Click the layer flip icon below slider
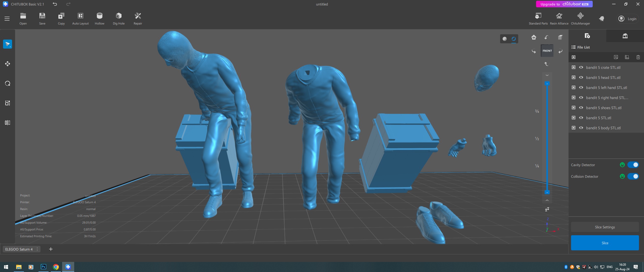The image size is (644, 272). click(547, 209)
